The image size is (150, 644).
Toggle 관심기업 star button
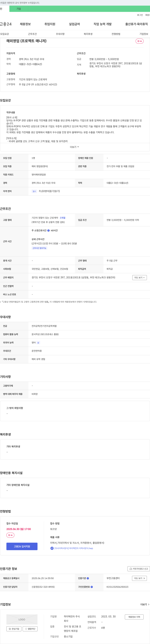(14, 629)
